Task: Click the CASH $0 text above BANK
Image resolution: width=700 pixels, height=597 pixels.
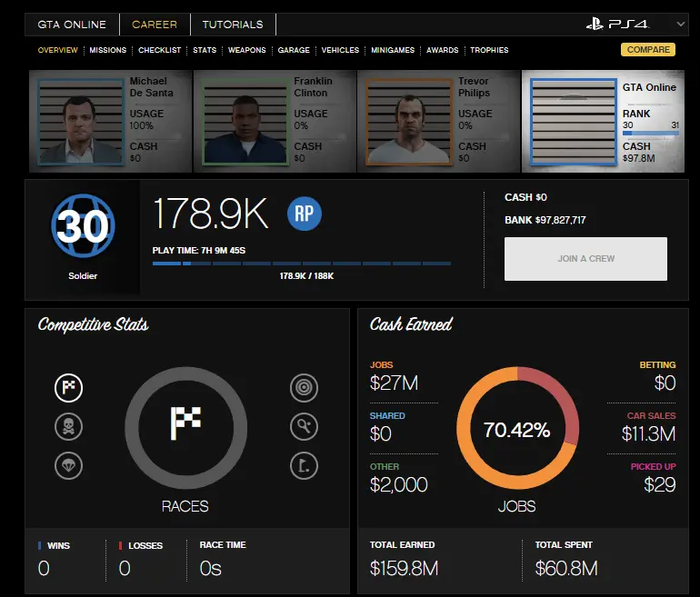Action: pyautogui.click(x=525, y=197)
